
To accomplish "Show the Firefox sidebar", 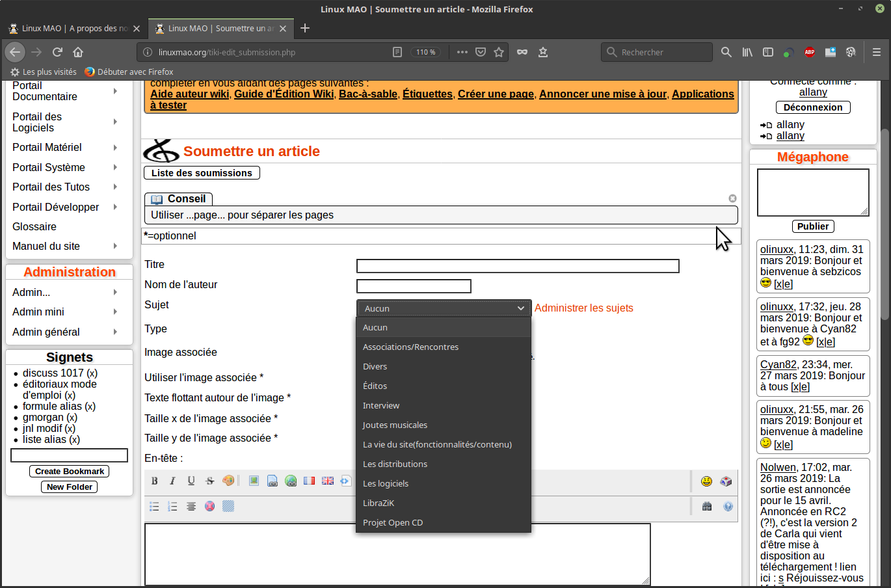I will 768,52.
